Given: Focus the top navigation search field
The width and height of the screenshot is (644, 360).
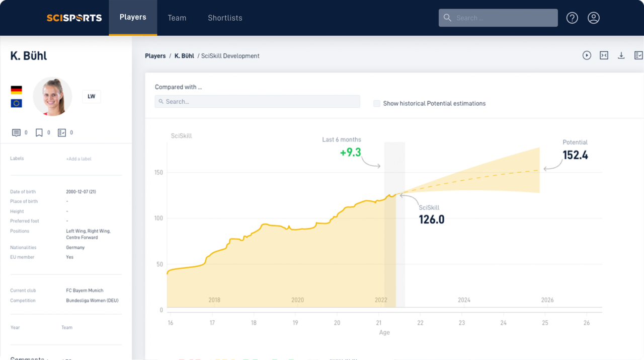Looking at the screenshot, I should (498, 18).
